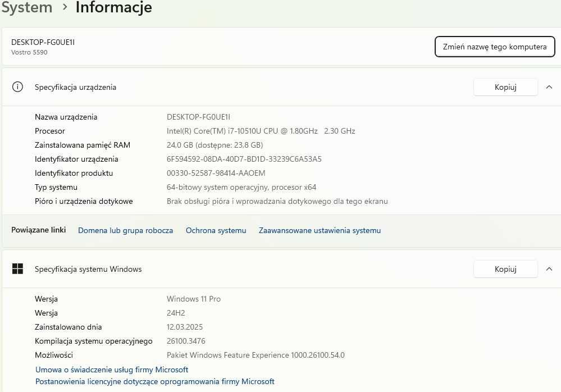Click the Vostro 5590 model text
Viewport: 561px width, 392px height.
[29, 52]
